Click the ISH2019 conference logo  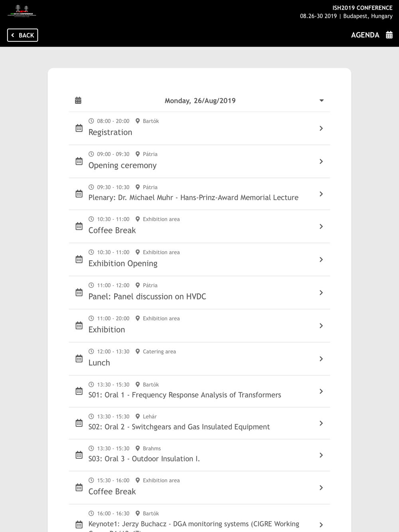22,11
